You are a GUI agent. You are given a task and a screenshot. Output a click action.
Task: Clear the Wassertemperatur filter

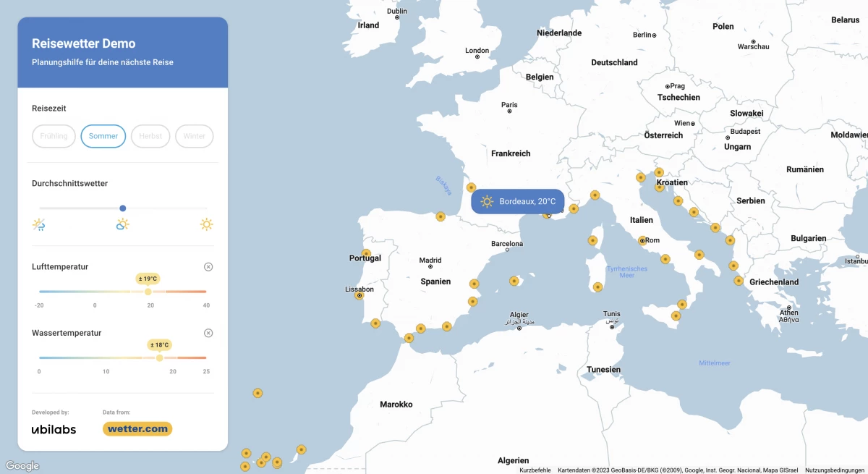(208, 333)
